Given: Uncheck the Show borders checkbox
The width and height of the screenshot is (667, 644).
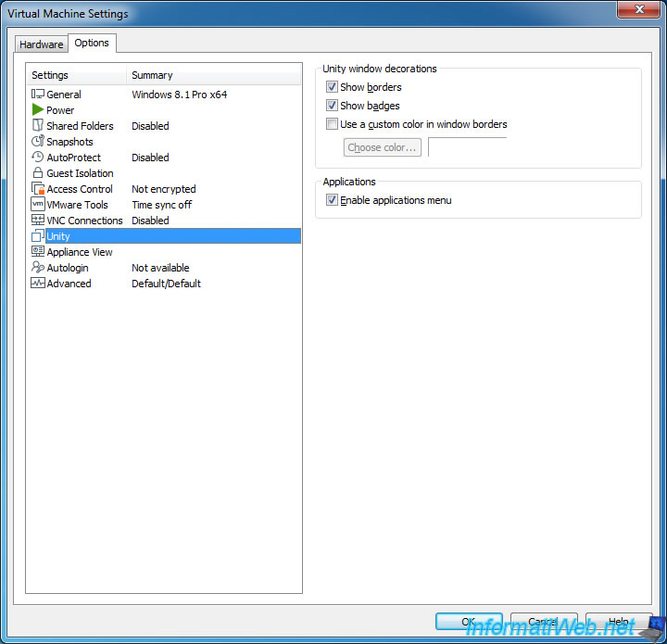Looking at the screenshot, I should coord(332,87).
